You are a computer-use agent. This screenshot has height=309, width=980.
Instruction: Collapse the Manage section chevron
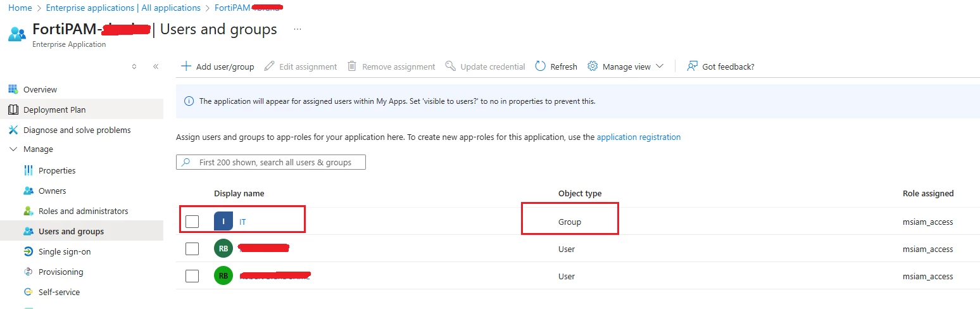coord(13,149)
